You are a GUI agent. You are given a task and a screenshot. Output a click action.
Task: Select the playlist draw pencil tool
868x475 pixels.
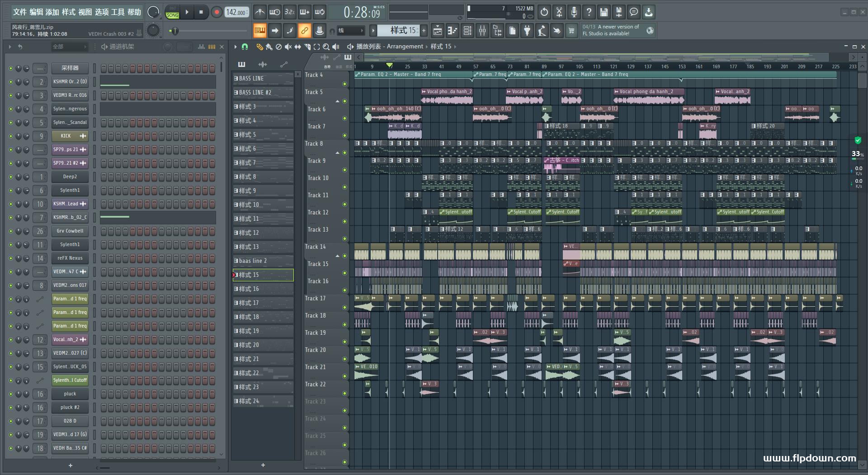259,47
